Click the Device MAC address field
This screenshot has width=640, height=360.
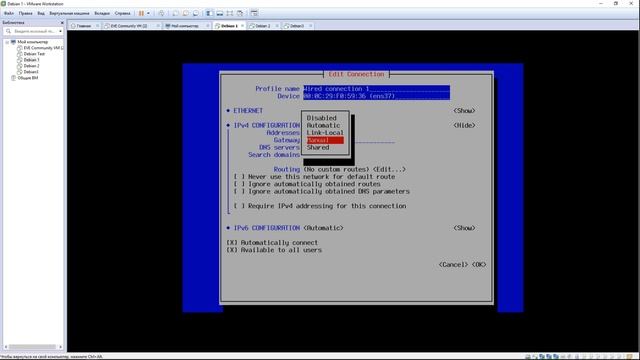pyautogui.click(x=376, y=96)
